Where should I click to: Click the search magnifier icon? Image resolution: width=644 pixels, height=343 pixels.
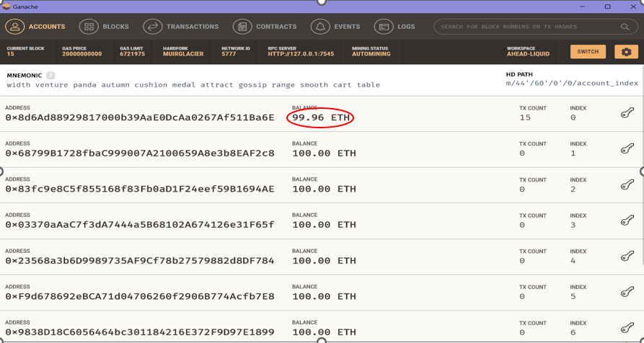(625, 27)
